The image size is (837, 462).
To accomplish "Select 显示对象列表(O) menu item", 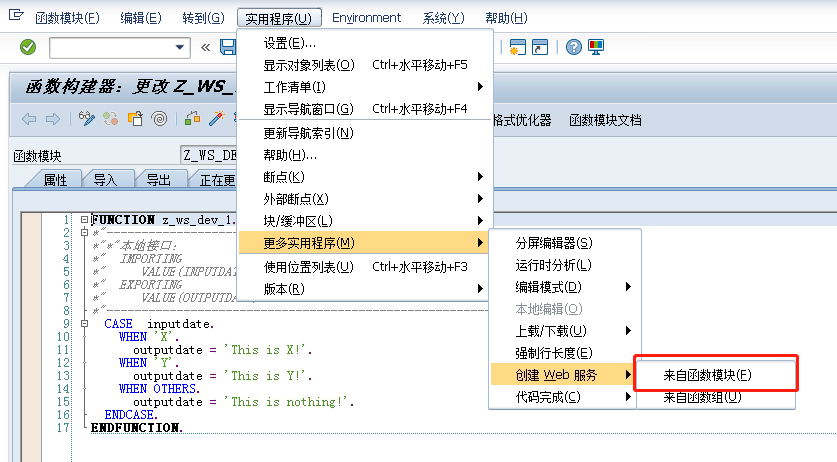I will click(365, 65).
